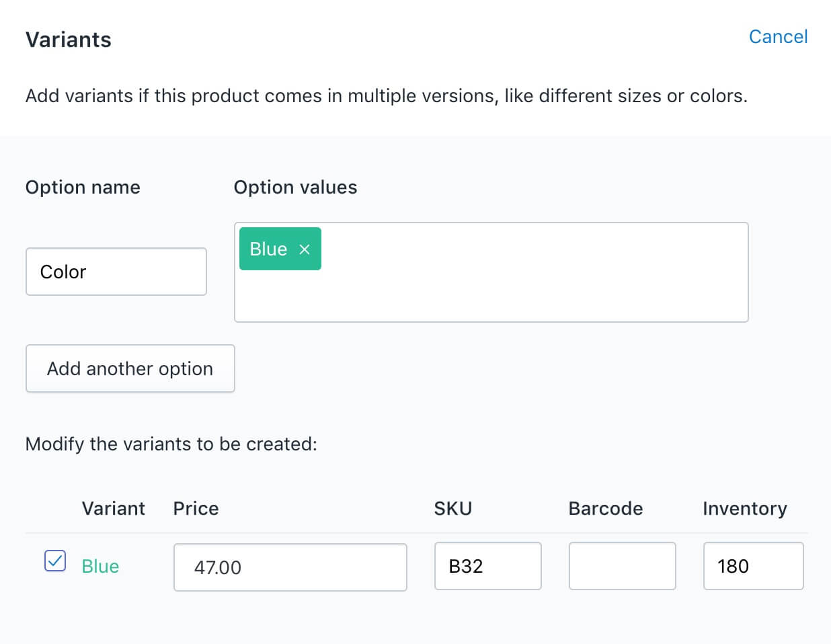Viewport: 831px width, 644px height.
Task: Select the Barcode column label
Action: point(605,509)
